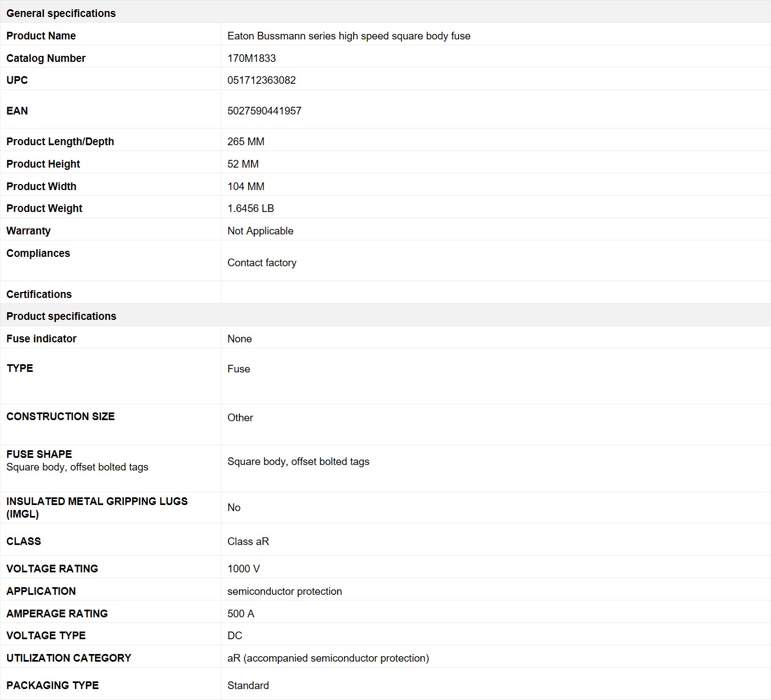Click the Product Length/Depth value 265 MM
This screenshot has width=771, height=700.
click(245, 141)
